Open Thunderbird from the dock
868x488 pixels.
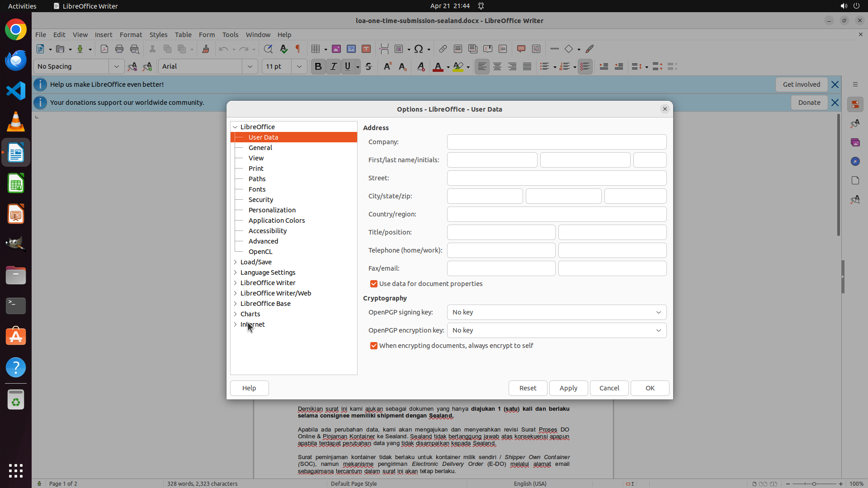[x=16, y=60]
